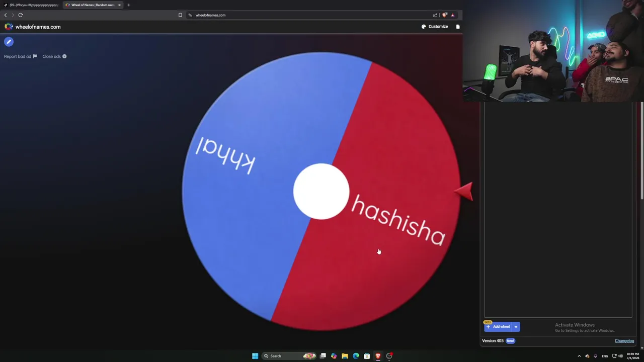Go back with the browser back arrow
Screen dimensions: 644x362
pos(6,15)
